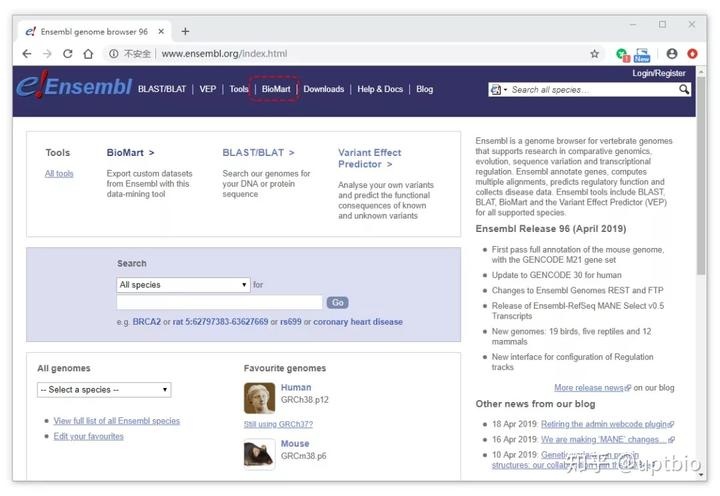Click the All tools link
Screen dimensions: 720x496
[x=59, y=174]
